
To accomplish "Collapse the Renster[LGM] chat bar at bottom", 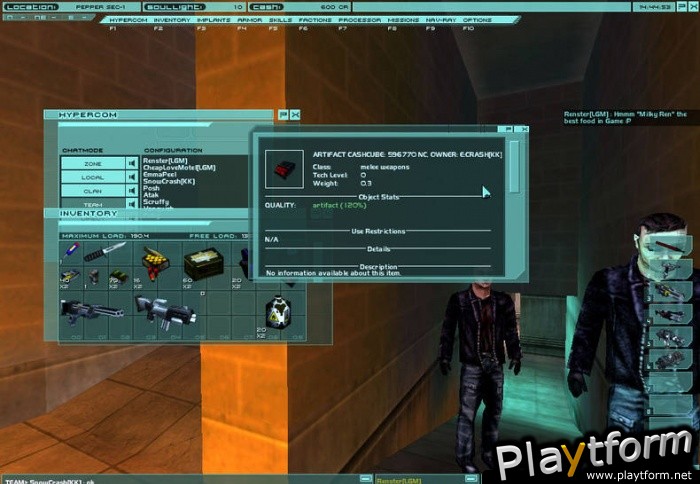I will click(471, 478).
